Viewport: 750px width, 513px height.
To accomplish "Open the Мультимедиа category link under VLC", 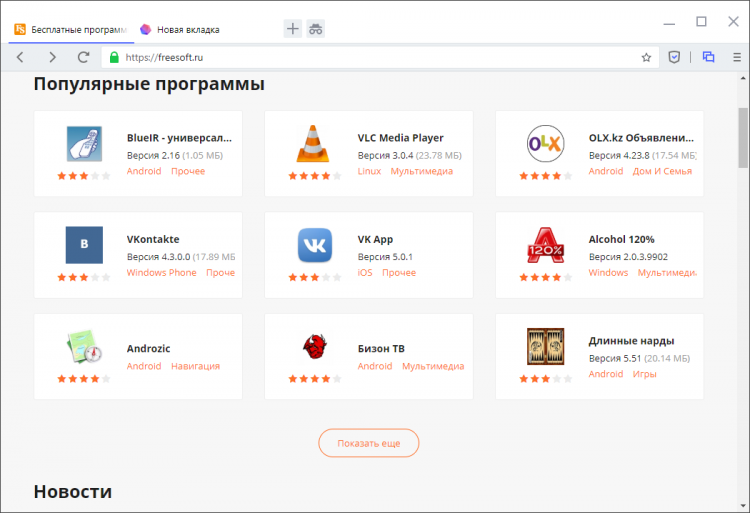I will [x=421, y=171].
